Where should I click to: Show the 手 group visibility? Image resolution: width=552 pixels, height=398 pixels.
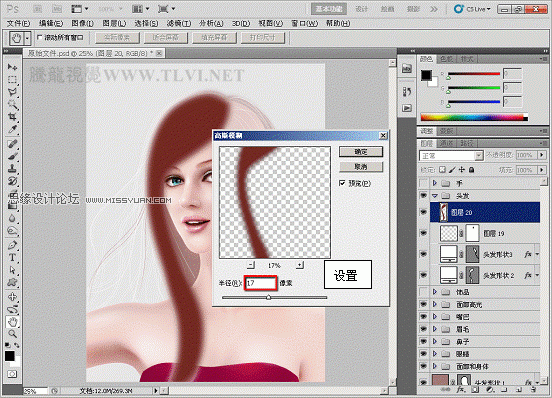(x=424, y=183)
